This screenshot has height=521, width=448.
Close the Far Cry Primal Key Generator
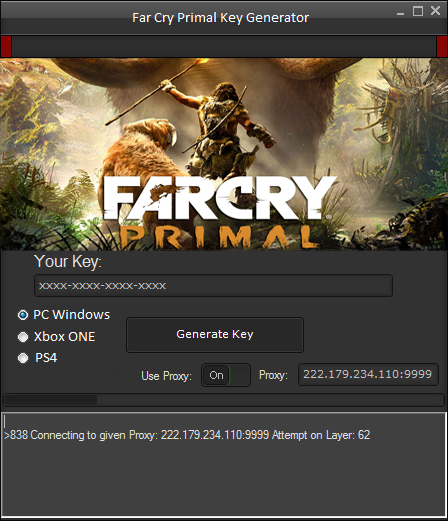click(435, 11)
